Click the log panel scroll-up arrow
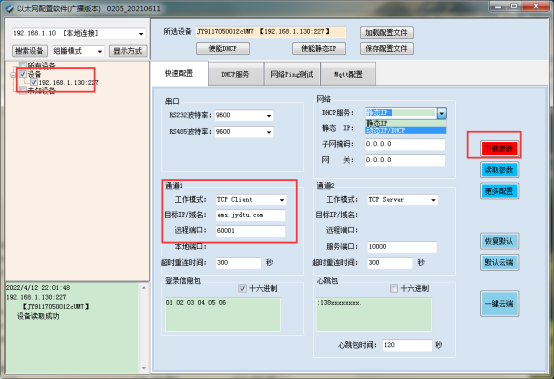This screenshot has width=554, height=379. (144, 288)
